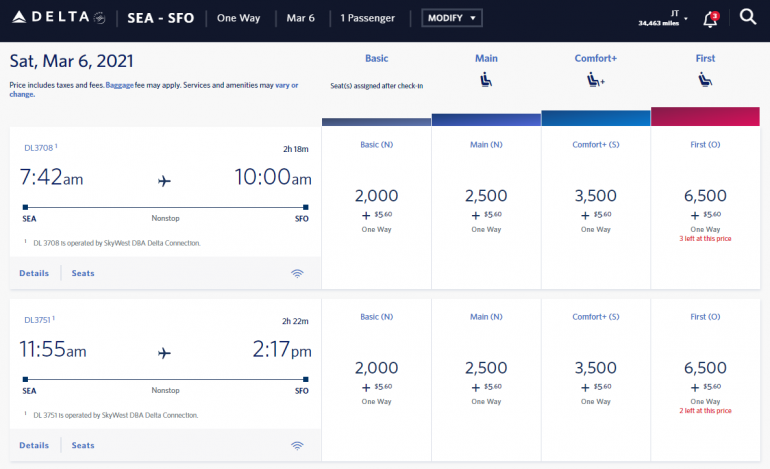Click Wi-Fi icon for flight DL3708
The width and height of the screenshot is (770, 469).
click(x=297, y=273)
